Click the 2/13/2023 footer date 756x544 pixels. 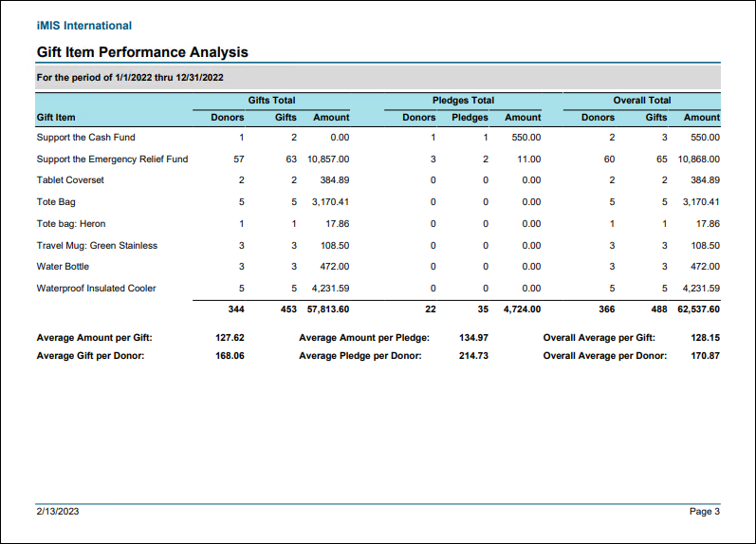(58, 512)
